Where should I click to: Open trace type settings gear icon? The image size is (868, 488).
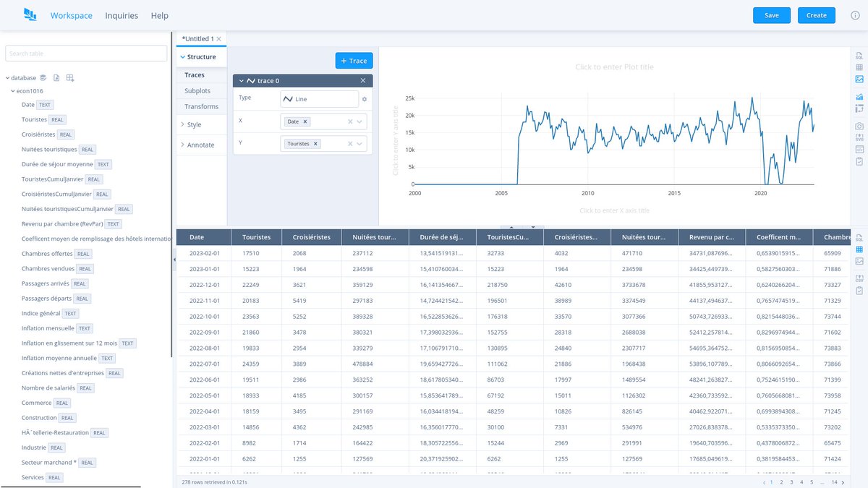point(365,99)
